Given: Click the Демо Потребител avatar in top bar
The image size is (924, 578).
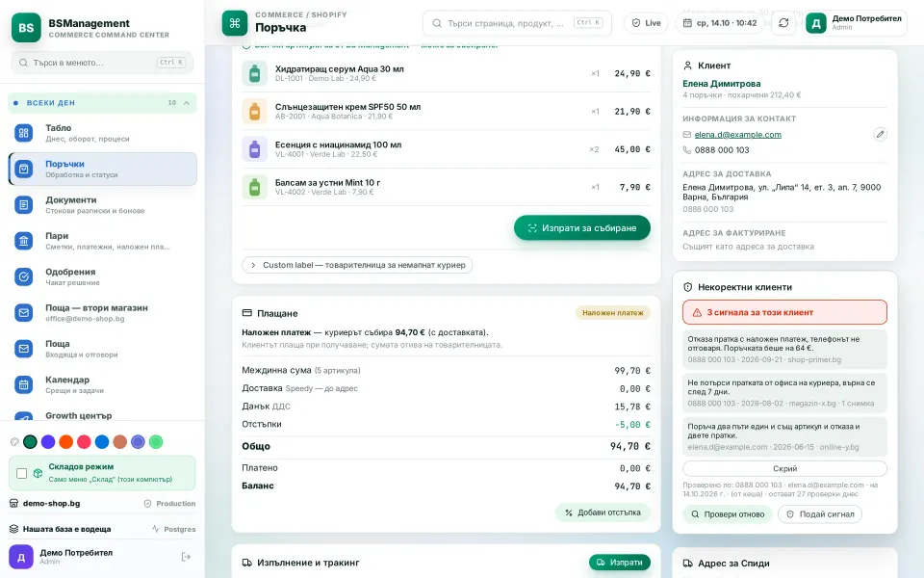Looking at the screenshot, I should pos(816,23).
